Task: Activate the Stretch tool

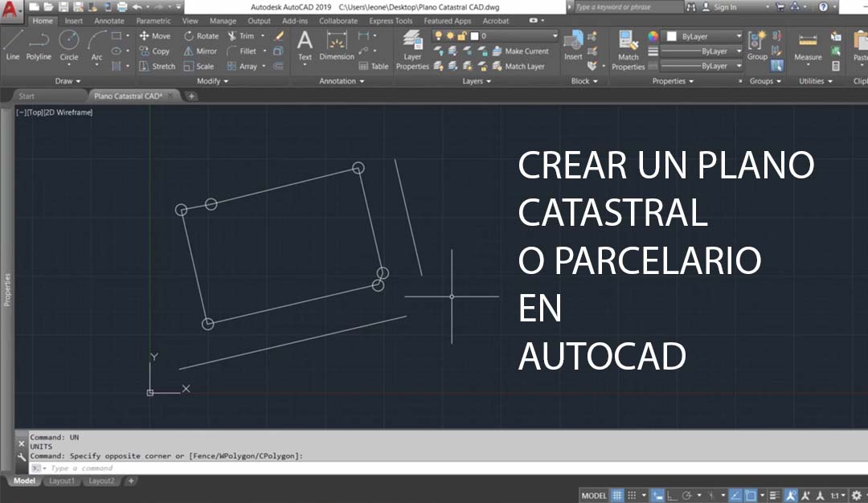Action: (158, 66)
